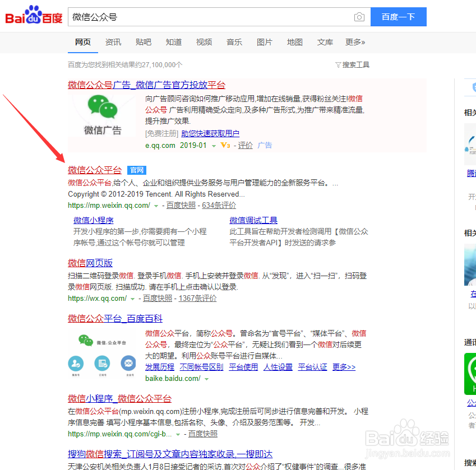
Task: Open 评价 link in the ad result
Action: [245, 145]
